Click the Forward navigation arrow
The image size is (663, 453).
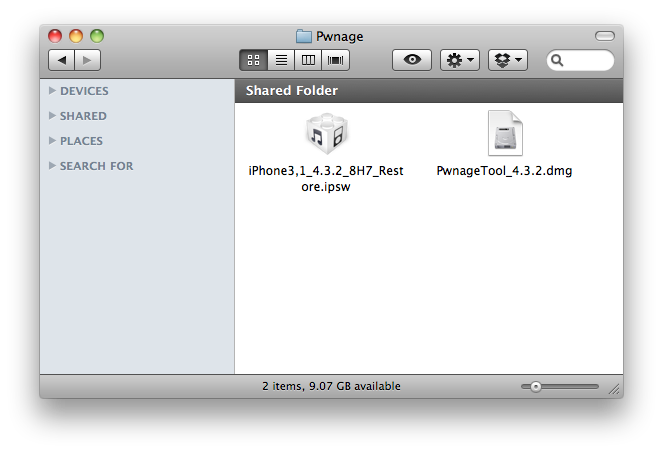pyautogui.click(x=87, y=61)
